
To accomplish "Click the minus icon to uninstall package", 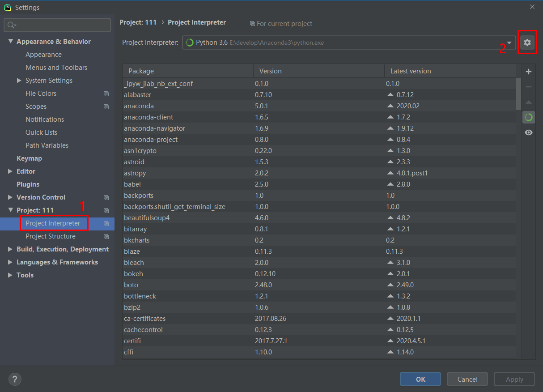I will coord(529,87).
